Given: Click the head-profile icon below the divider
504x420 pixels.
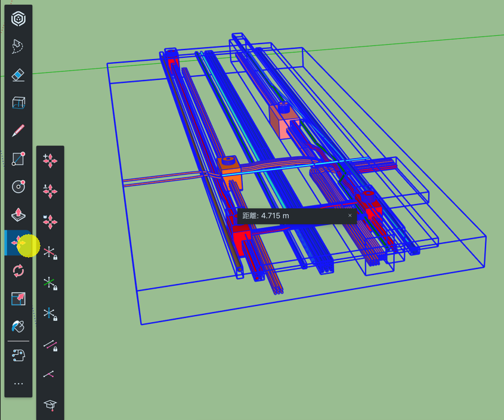Looking at the screenshot, I should point(18,356).
